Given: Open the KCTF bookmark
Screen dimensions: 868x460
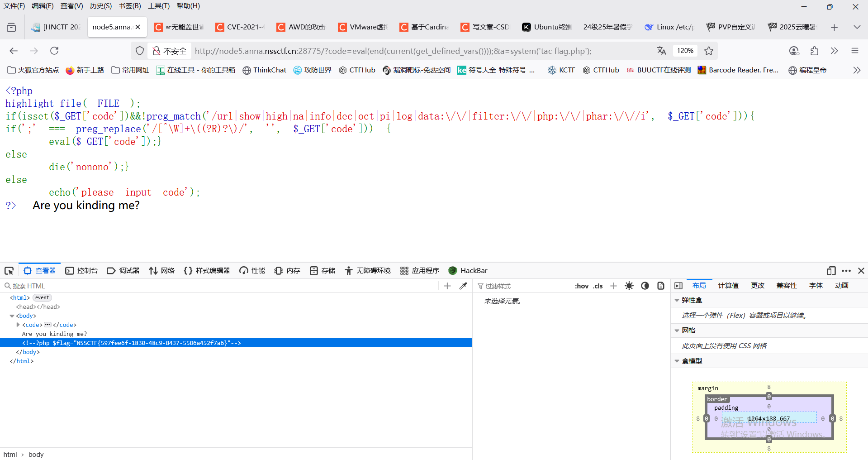Looking at the screenshot, I should coord(561,70).
